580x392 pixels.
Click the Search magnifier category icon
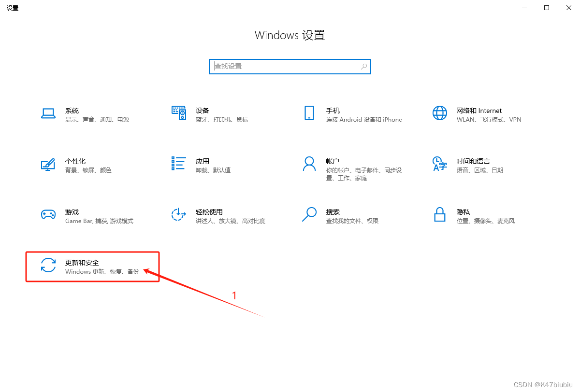(x=309, y=214)
